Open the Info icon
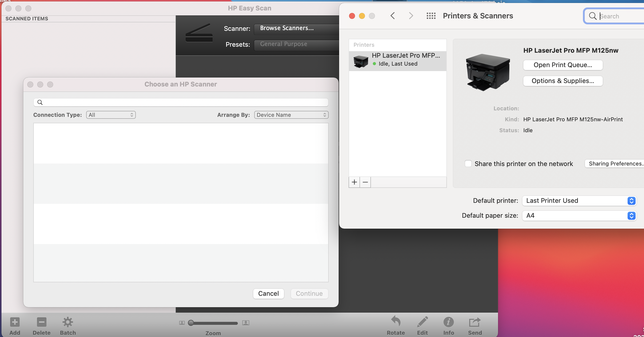This screenshot has width=644, height=337. tap(449, 322)
